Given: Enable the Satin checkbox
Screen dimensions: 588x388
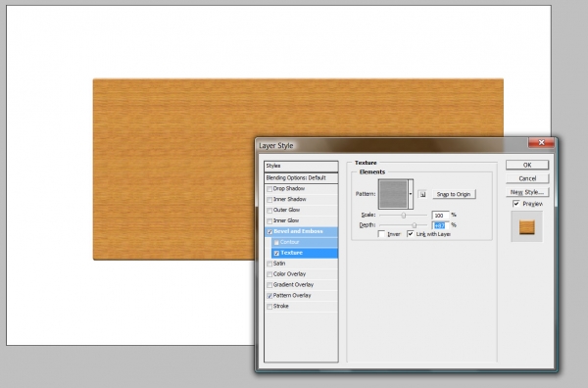Looking at the screenshot, I should [269, 264].
